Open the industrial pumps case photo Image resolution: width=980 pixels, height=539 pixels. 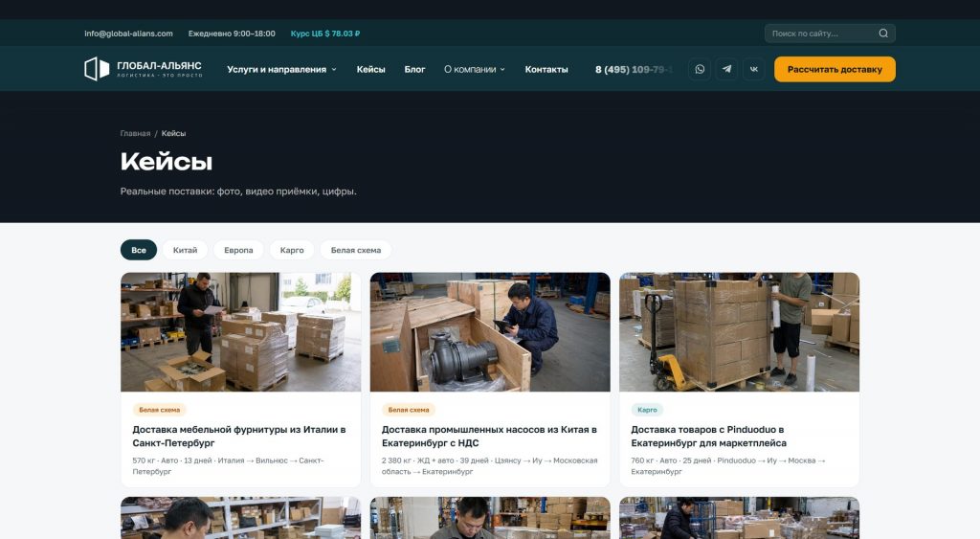(x=490, y=332)
